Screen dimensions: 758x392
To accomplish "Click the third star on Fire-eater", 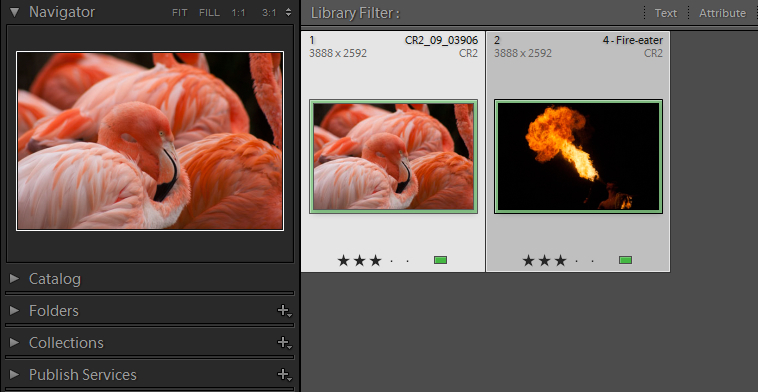I will point(560,261).
